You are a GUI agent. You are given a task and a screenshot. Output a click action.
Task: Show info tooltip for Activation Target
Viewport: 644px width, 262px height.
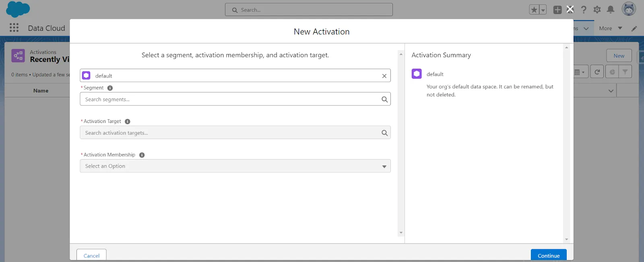coord(128,121)
